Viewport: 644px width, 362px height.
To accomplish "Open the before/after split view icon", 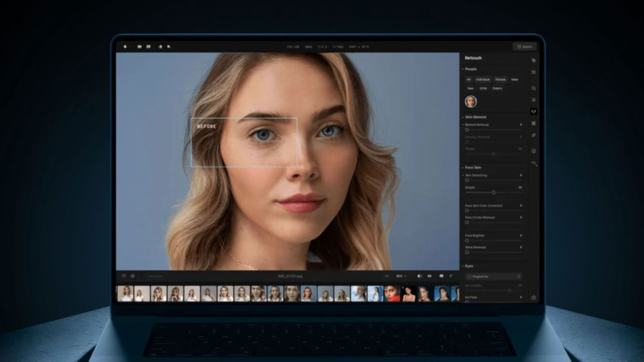I will 420,276.
